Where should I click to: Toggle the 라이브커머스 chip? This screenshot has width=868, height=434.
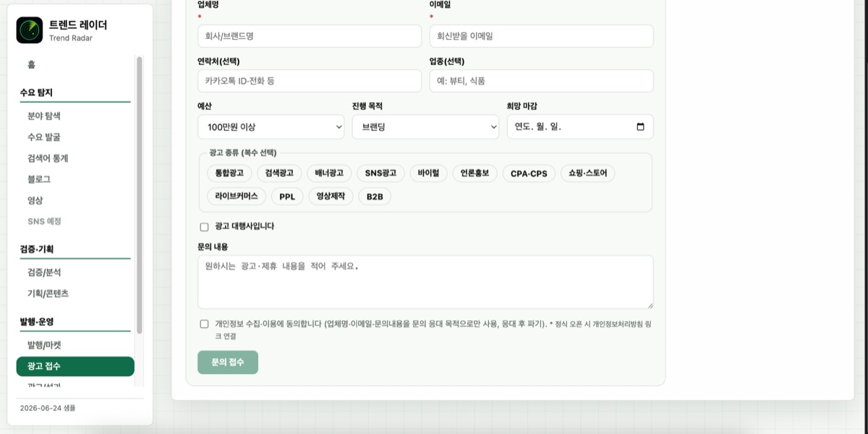[236, 196]
